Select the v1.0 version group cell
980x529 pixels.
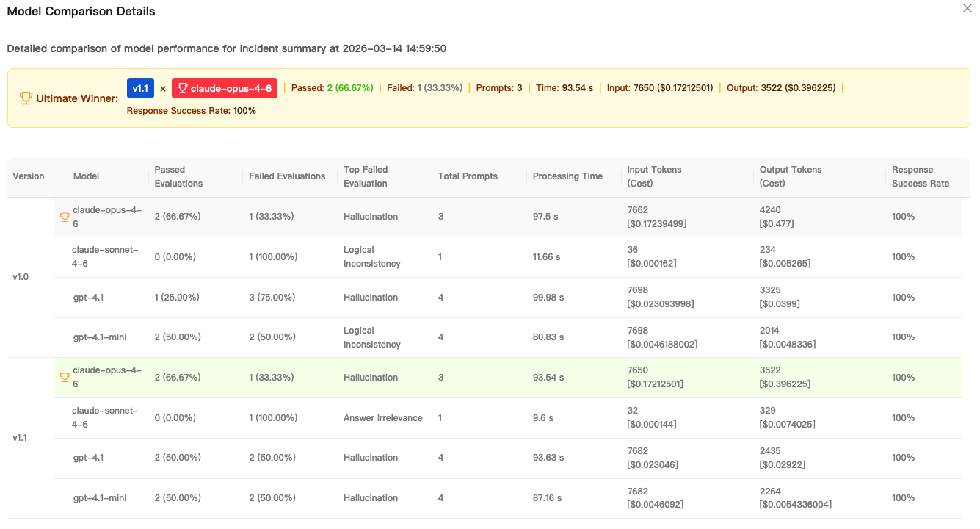21,277
